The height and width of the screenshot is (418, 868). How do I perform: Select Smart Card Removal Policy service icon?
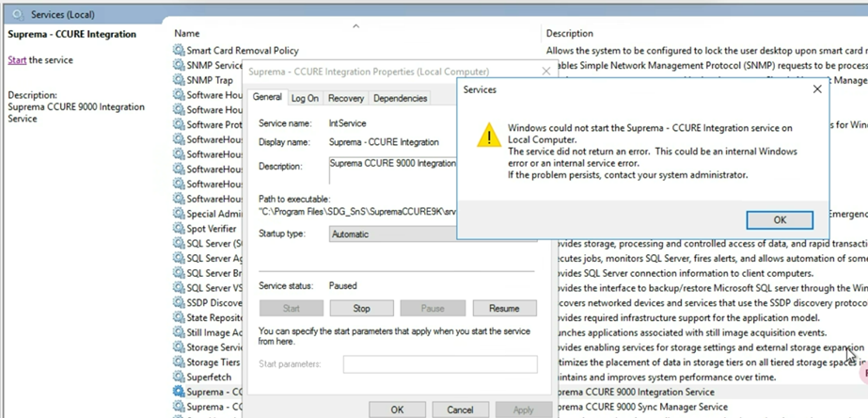click(179, 50)
